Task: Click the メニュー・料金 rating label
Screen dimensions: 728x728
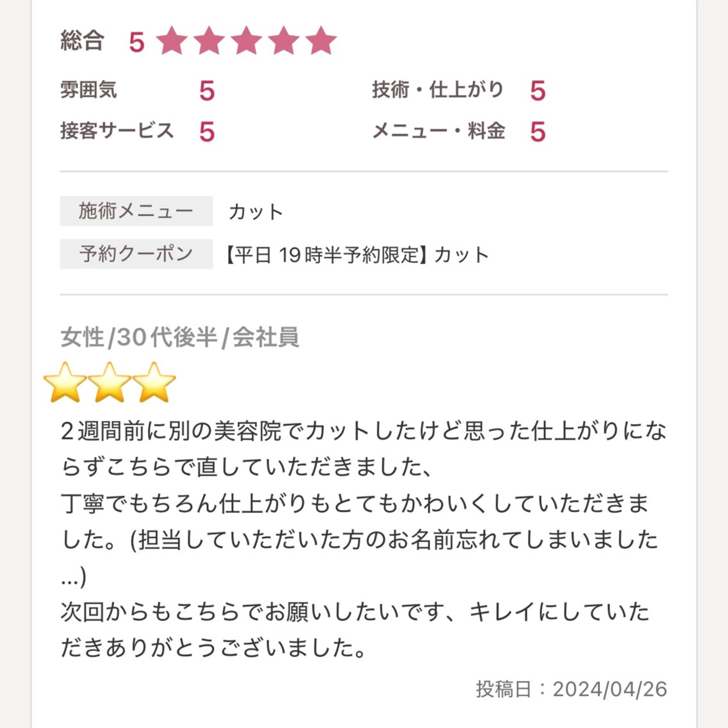Action: click(x=439, y=131)
